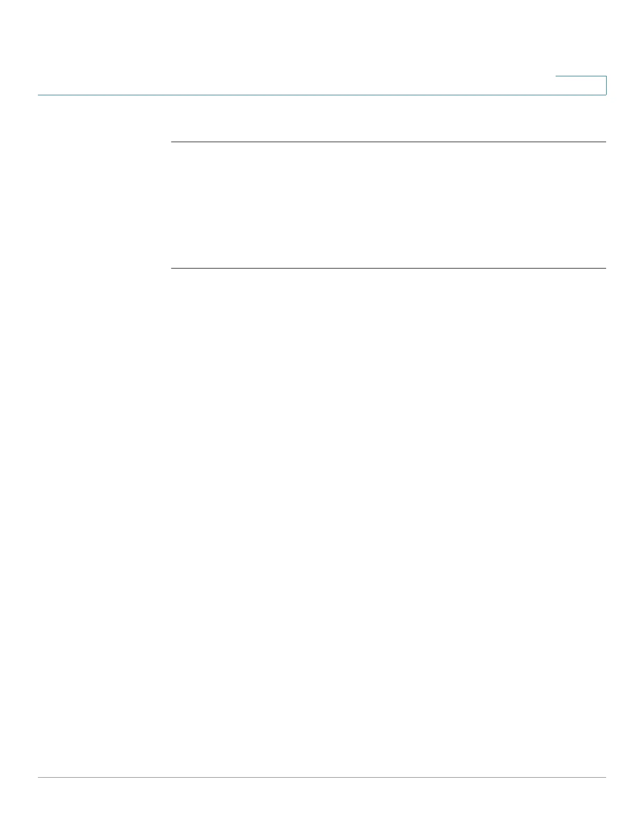Click the blank area between the black rules
The height and width of the screenshot is (834, 644).
click(x=389, y=205)
